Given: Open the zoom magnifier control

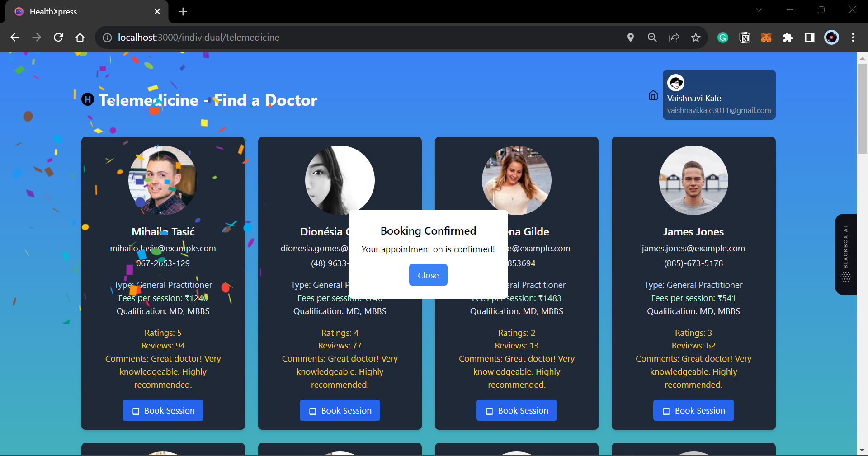Looking at the screenshot, I should pos(652,38).
